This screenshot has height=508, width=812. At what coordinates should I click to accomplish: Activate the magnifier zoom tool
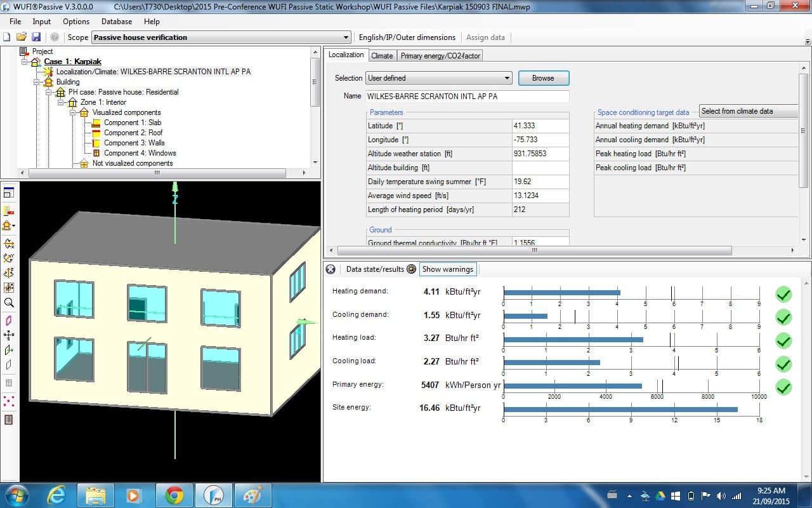9,303
